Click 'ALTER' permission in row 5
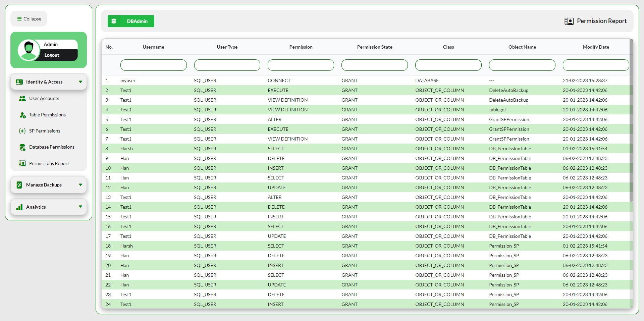 click(275, 119)
